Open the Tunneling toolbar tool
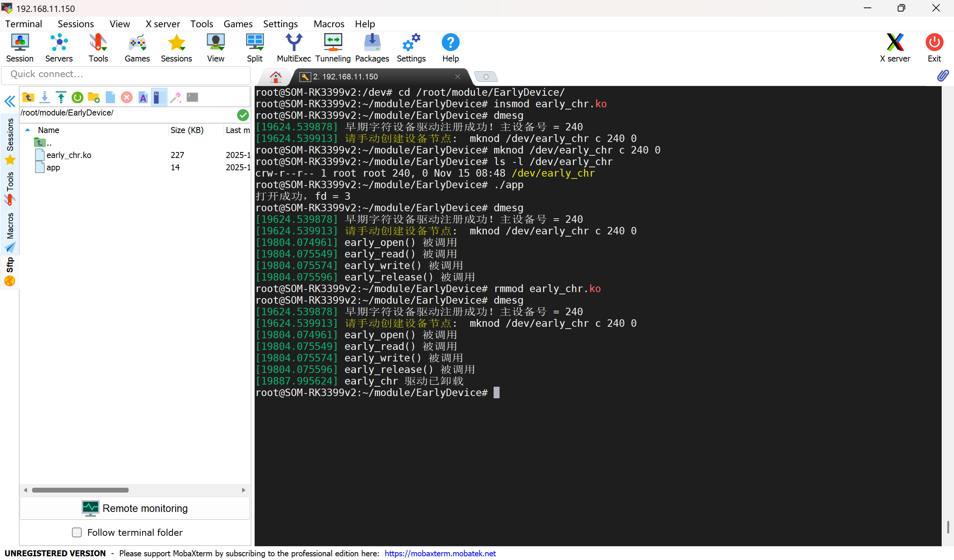This screenshot has height=560, width=954. coord(333,48)
